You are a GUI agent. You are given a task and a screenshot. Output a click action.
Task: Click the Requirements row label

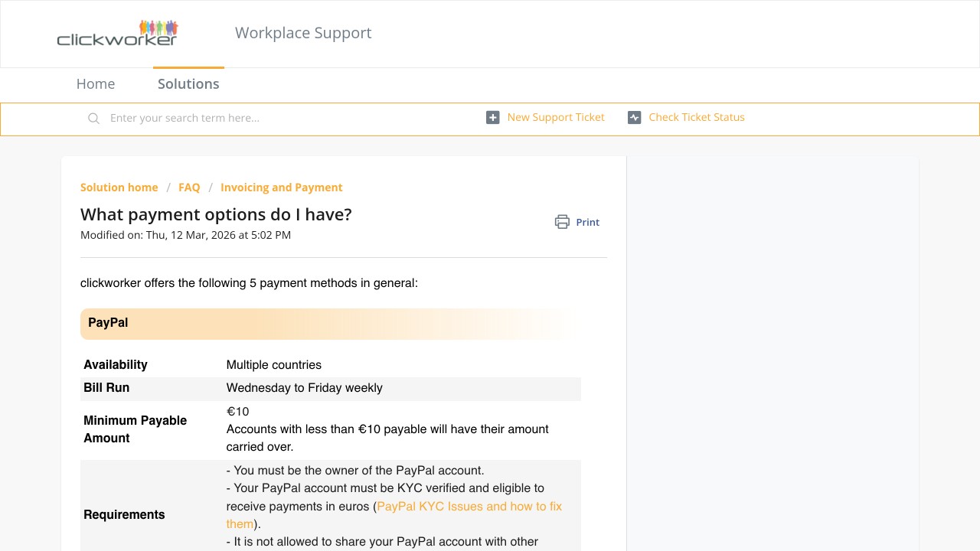click(124, 515)
